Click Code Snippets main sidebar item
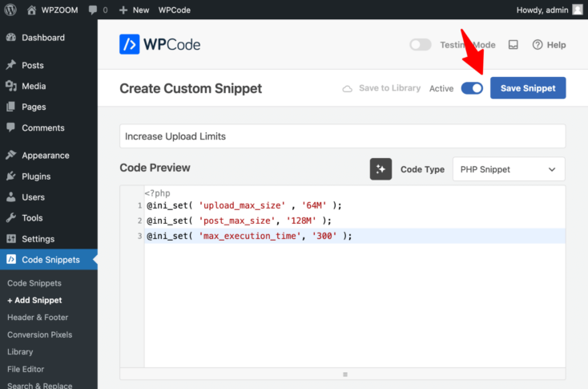588x389 pixels. coord(49,259)
